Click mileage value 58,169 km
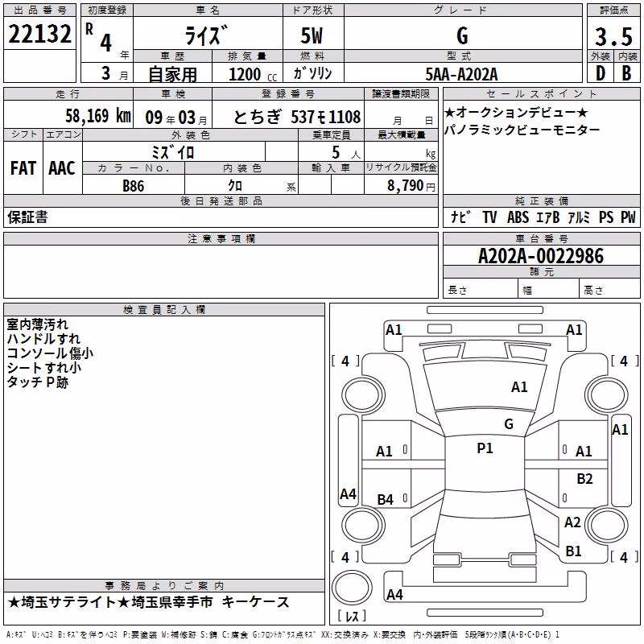Viewport: 644px width, 644px height. pyautogui.click(x=98, y=115)
